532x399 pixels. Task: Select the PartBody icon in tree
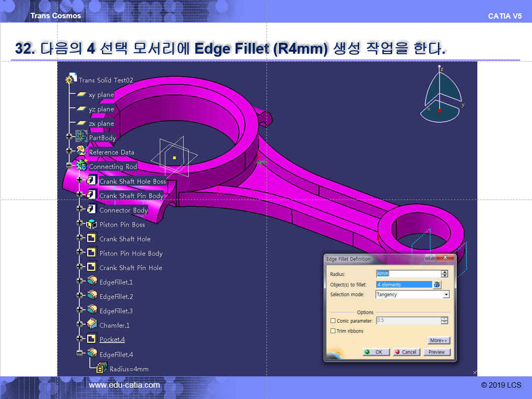click(81, 137)
